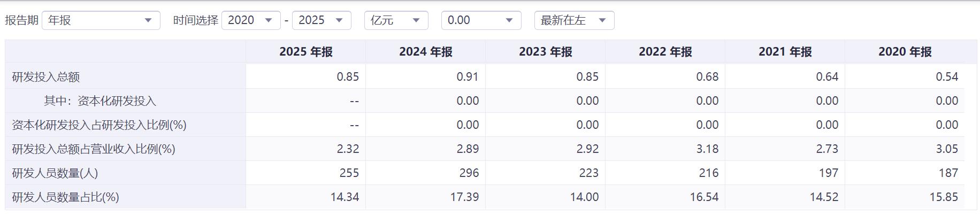Viewport: 980px width, 216px height.
Task: Click the 2023 年报 column header
Action: tap(546, 52)
